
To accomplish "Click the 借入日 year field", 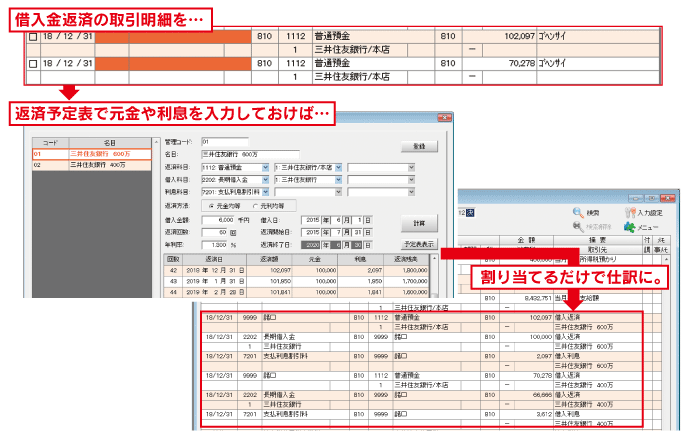I will coord(311,220).
